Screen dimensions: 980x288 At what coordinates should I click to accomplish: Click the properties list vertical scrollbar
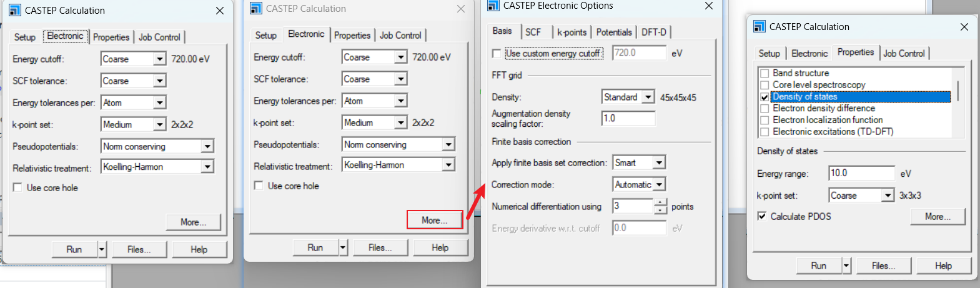click(958, 91)
